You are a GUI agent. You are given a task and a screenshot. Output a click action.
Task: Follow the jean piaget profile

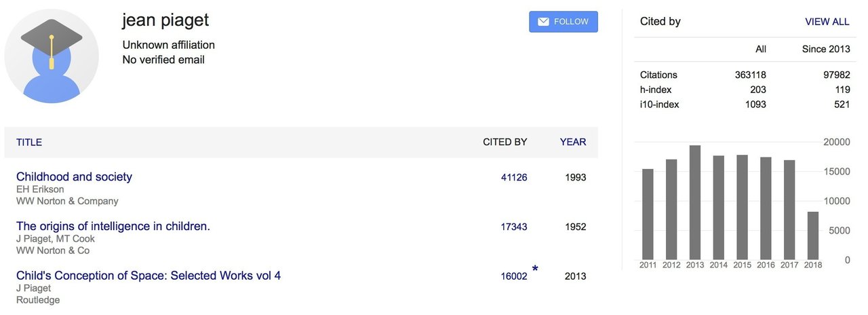tap(563, 22)
